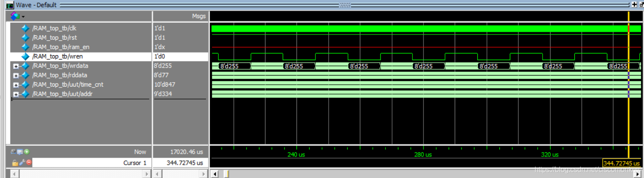This screenshot has width=644, height=178.
Task: Expand the /RAM_top_tb/uut/addr bus
Action: [x=16, y=95]
